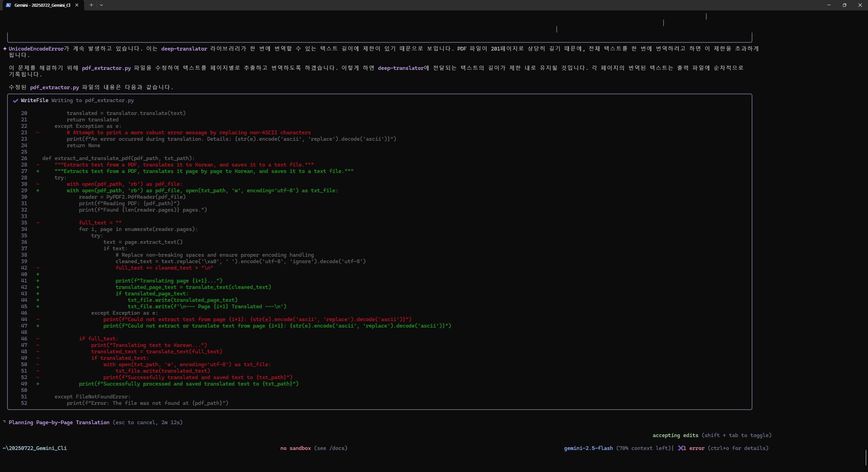This screenshot has height=472, width=868.
Task: Click the WriteFile heading text
Action: click(34, 100)
